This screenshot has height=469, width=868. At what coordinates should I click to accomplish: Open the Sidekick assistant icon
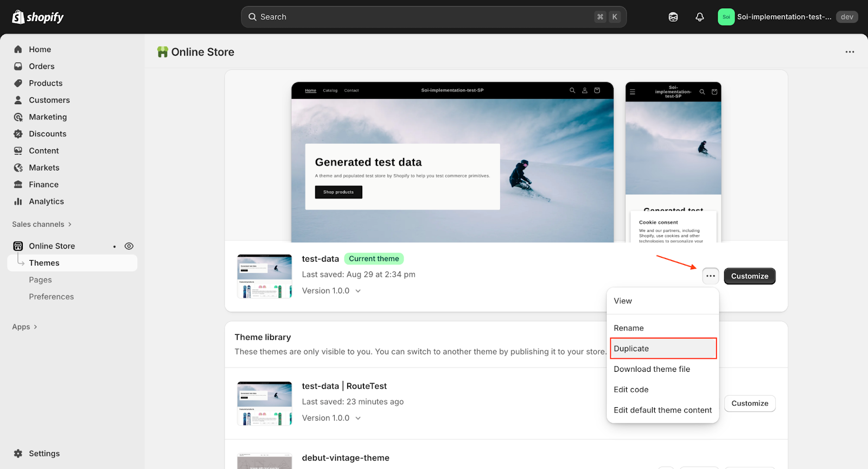click(673, 17)
